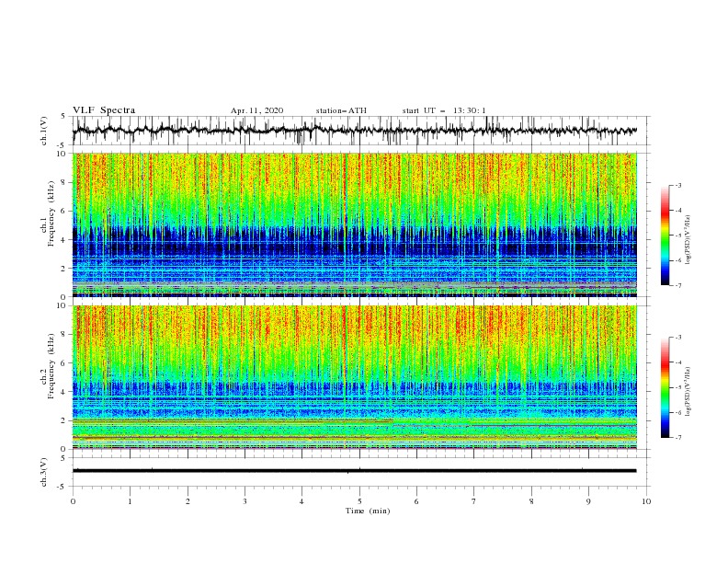728x563 pixels.
Task: Click the "ch.1(V)" waveform axis label
Action: coord(44,131)
